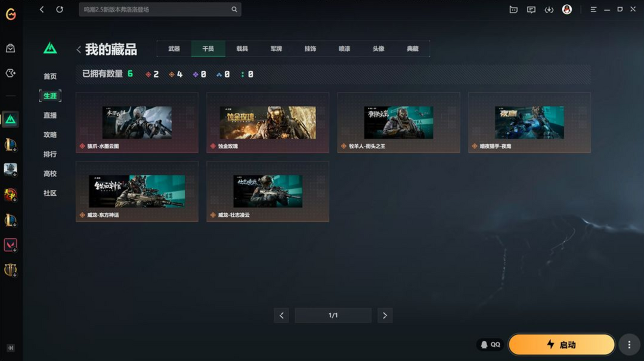Open the QQ penguin account avatar
644x361 pixels.
click(567, 10)
